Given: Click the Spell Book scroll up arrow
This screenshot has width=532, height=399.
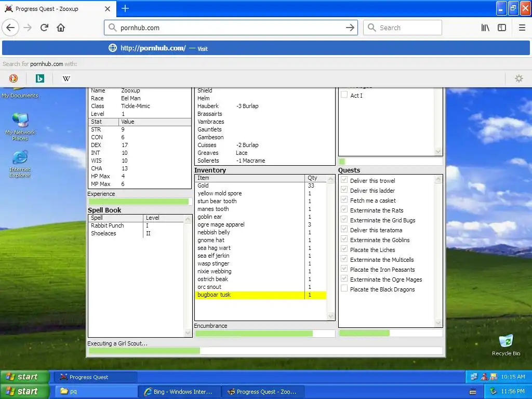Looking at the screenshot, I should tap(188, 219).
